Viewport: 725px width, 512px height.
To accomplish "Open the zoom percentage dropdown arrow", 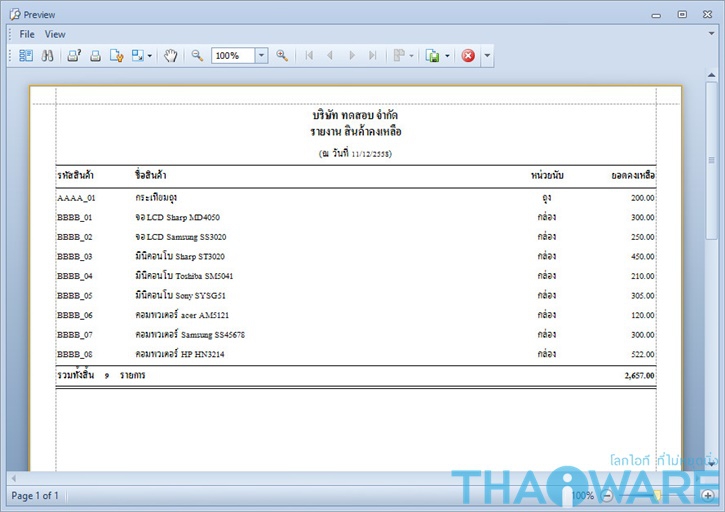I will pos(261,56).
